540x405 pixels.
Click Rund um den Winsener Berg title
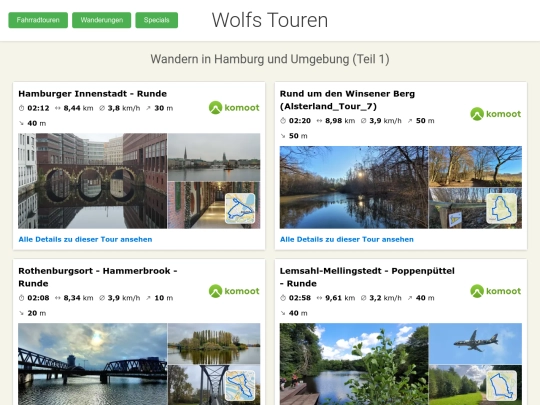[x=347, y=100]
